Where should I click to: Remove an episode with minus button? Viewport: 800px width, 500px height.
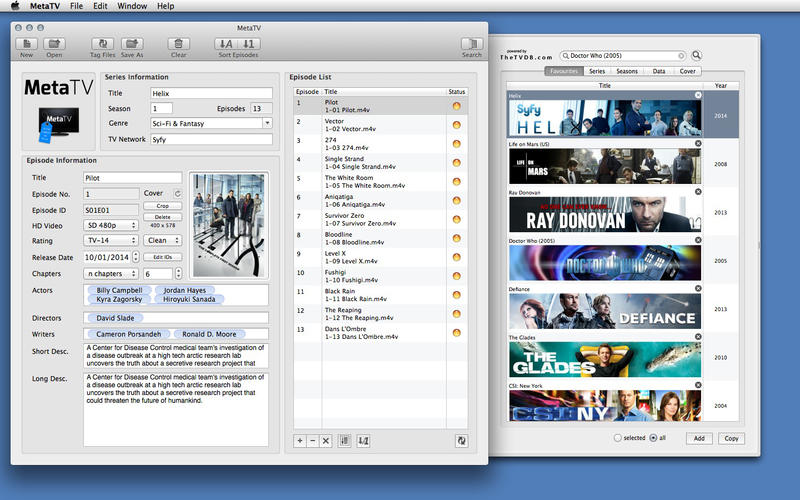[x=313, y=441]
